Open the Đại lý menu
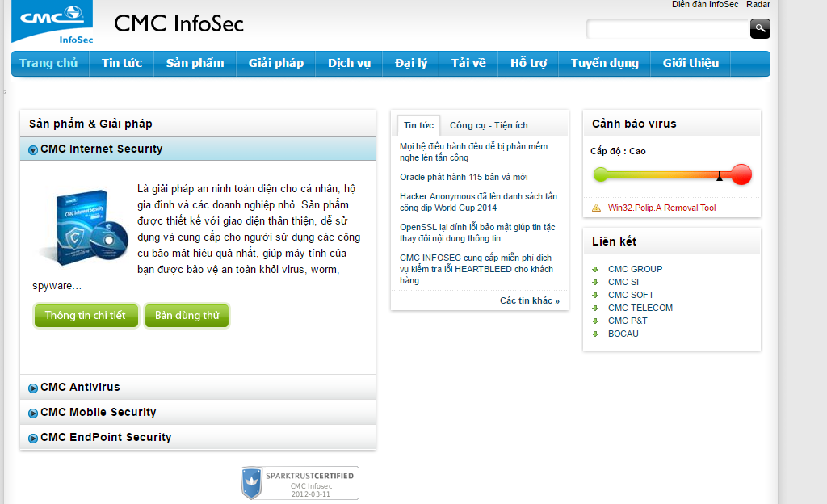Screen dimensions: 827x504 coord(411,63)
